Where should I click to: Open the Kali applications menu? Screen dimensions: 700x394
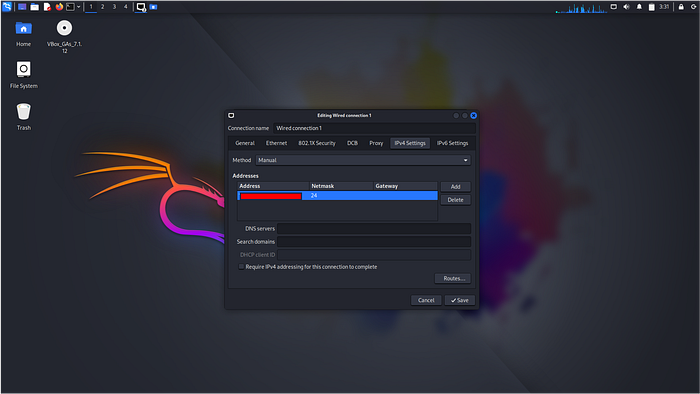pyautogui.click(x=7, y=7)
